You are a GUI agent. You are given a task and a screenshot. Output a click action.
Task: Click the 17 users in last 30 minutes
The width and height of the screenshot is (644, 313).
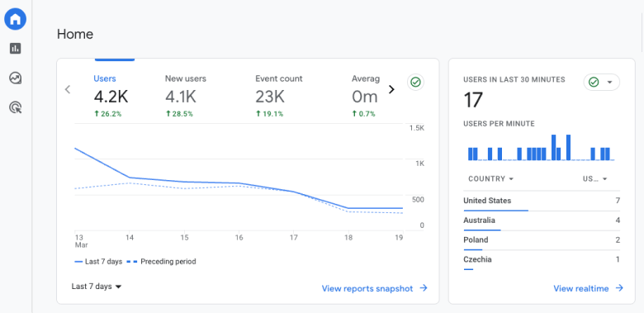pyautogui.click(x=473, y=100)
